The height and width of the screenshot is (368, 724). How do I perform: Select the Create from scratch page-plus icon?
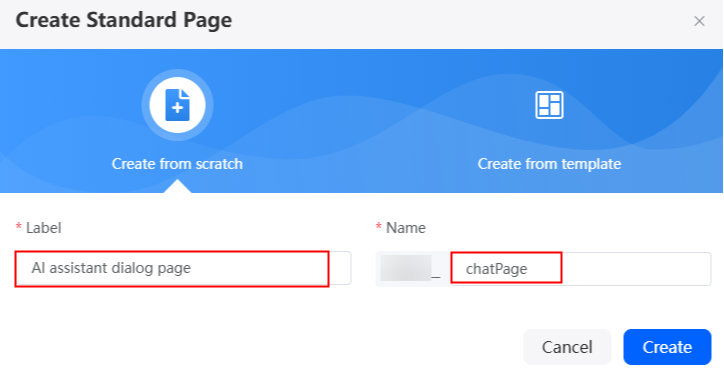coord(177,105)
